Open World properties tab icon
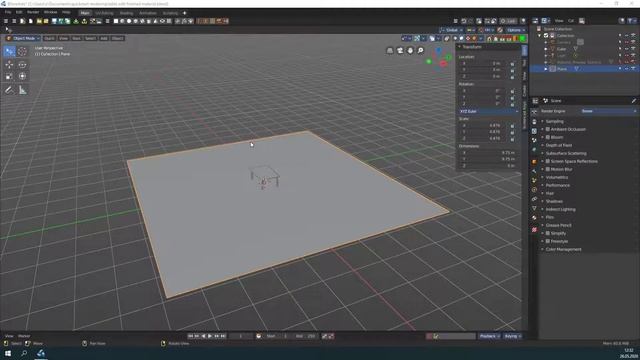Image resolution: width=640 pixels, height=360 pixels. (x=534, y=150)
